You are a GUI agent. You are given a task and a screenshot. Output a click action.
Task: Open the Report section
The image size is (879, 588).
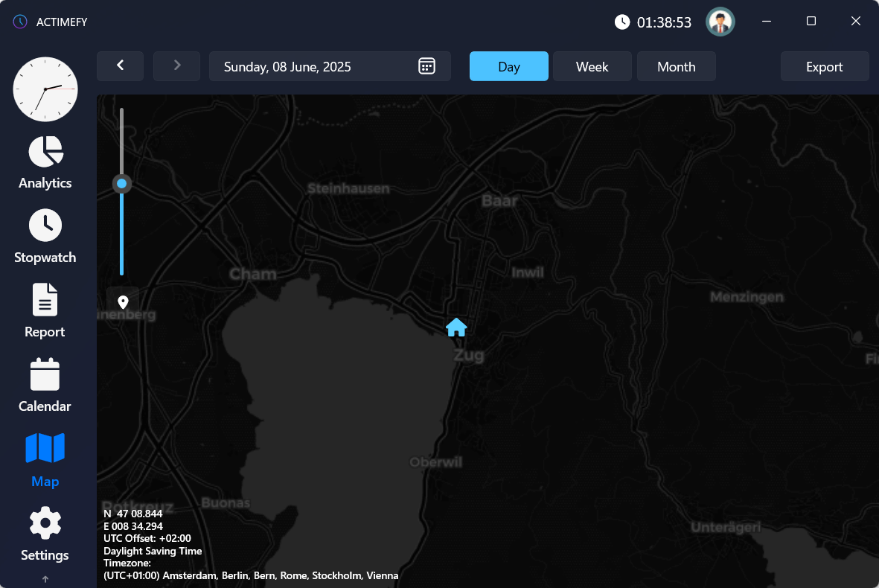pyautogui.click(x=45, y=311)
